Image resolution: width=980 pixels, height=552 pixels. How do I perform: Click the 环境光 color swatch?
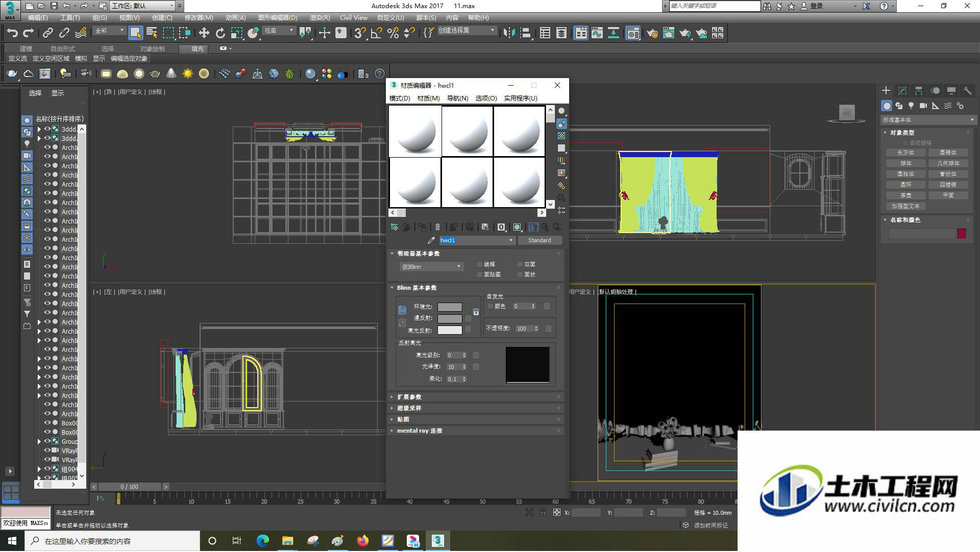(450, 307)
